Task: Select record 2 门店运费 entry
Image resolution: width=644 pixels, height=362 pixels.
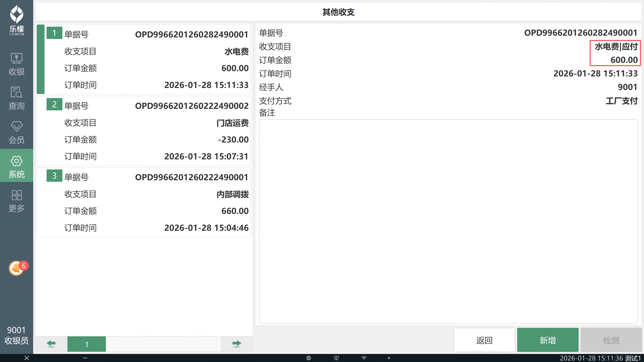Action: [144, 131]
